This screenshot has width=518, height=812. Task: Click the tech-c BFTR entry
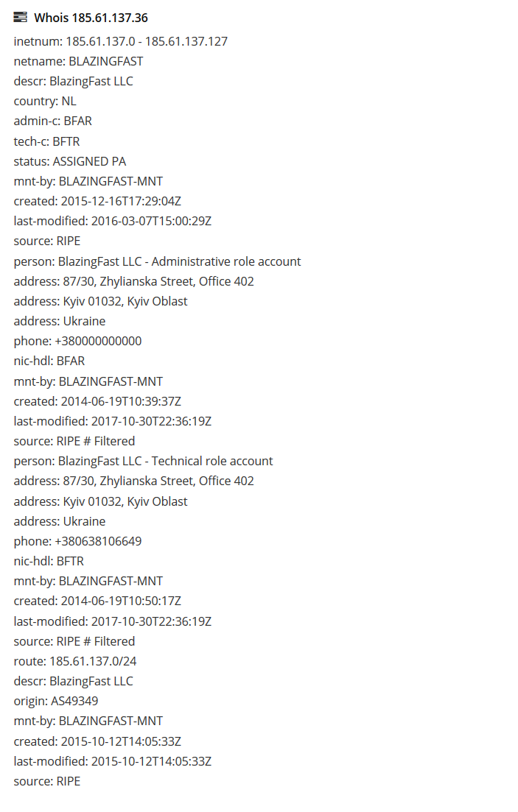46,141
